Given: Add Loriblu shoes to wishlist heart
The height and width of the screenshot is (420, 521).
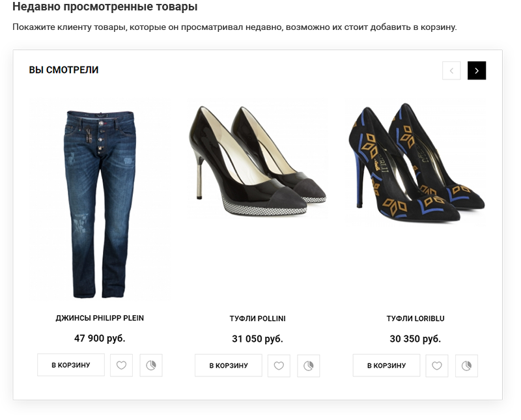Looking at the screenshot, I should [x=436, y=366].
